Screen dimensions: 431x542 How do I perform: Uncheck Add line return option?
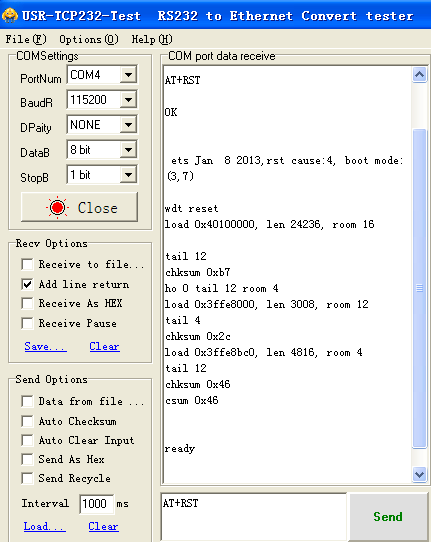pyautogui.click(x=27, y=284)
